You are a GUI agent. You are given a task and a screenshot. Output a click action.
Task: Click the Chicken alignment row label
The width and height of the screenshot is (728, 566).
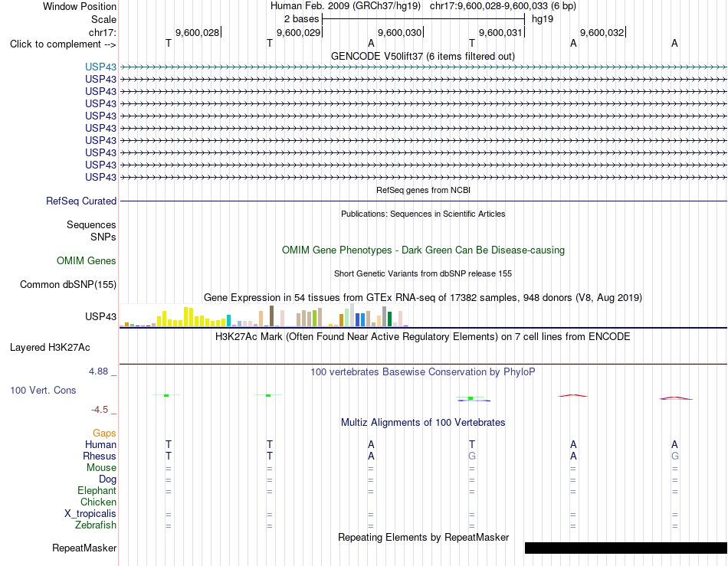(x=98, y=502)
